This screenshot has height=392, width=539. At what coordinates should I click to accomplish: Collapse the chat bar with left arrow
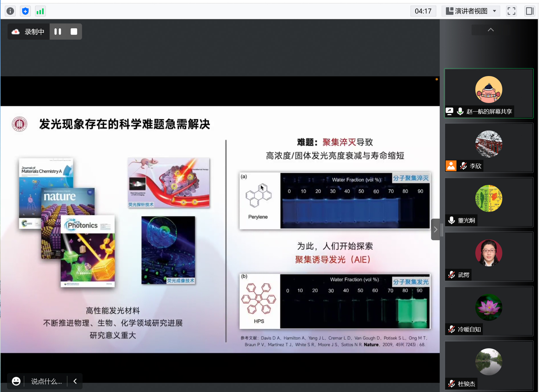75,381
